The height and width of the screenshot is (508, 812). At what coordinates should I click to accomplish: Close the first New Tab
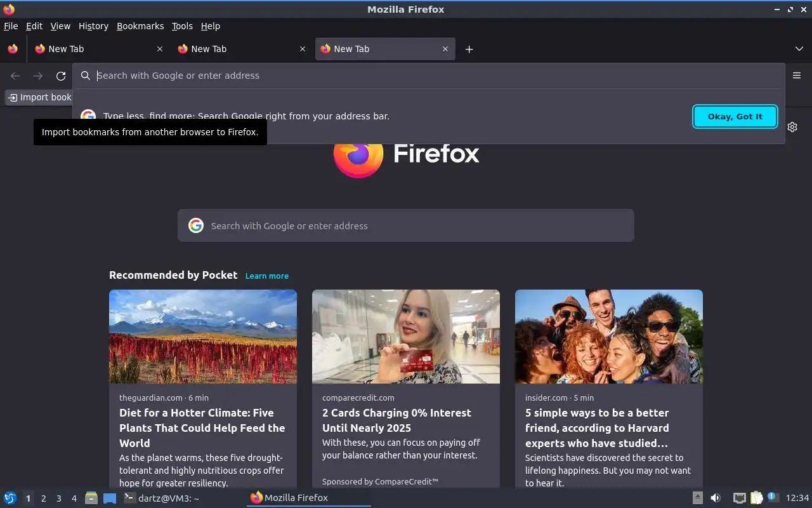click(160, 49)
